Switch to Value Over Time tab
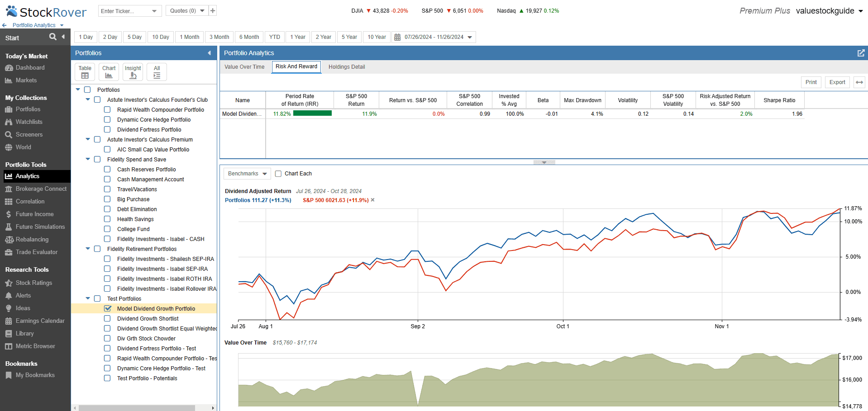 (x=244, y=67)
